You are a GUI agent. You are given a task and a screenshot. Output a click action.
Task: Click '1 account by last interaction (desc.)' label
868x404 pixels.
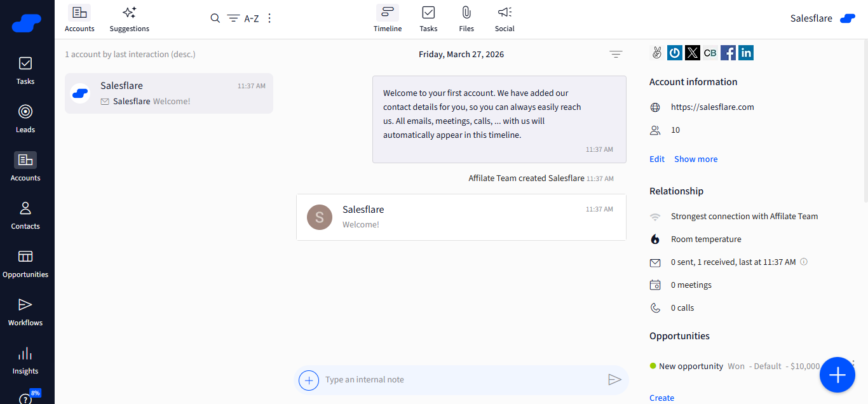pyautogui.click(x=130, y=55)
